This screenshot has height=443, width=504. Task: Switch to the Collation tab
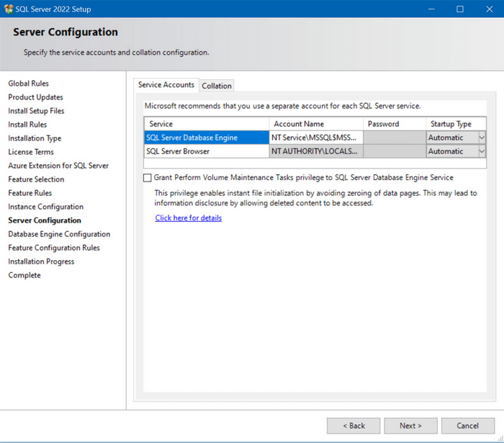coord(217,86)
